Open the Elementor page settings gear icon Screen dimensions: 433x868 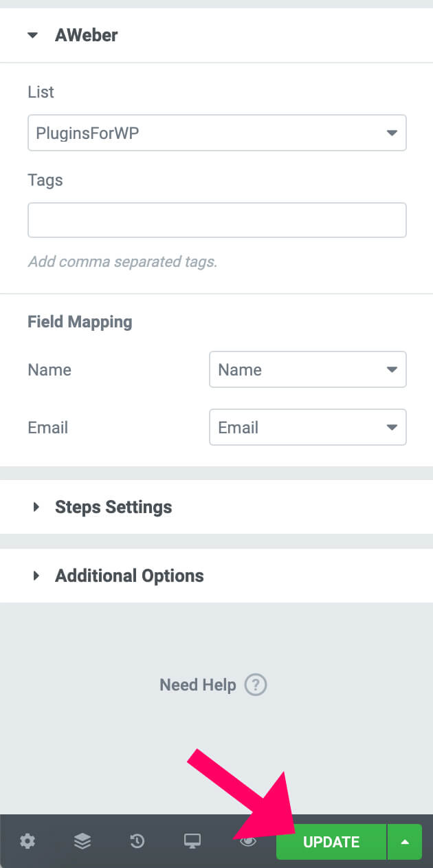coord(27,841)
